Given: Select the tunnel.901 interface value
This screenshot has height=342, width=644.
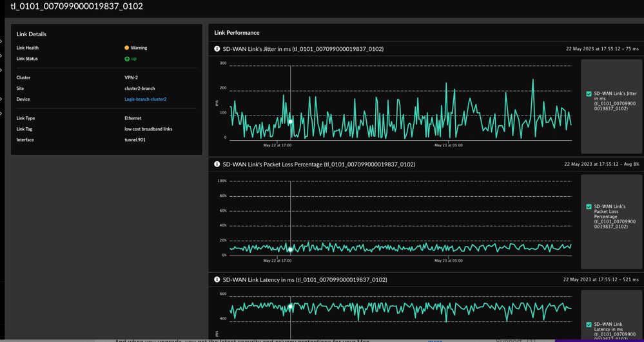Looking at the screenshot, I should click(135, 140).
